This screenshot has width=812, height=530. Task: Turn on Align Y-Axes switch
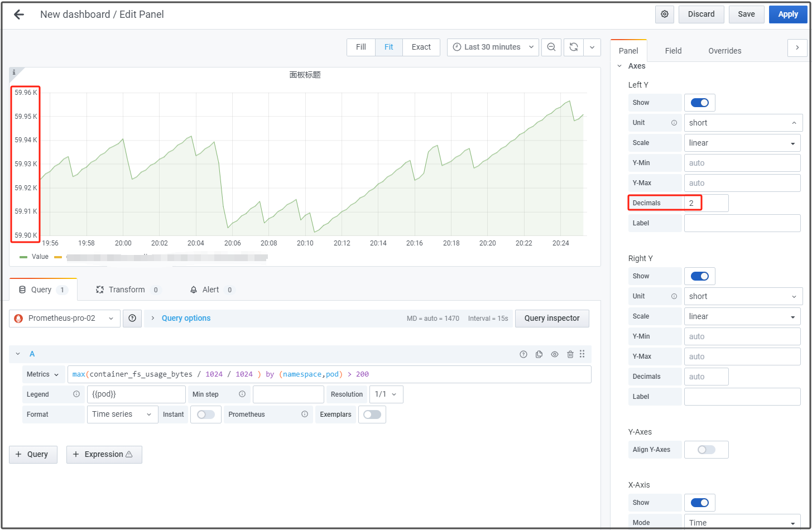click(706, 450)
